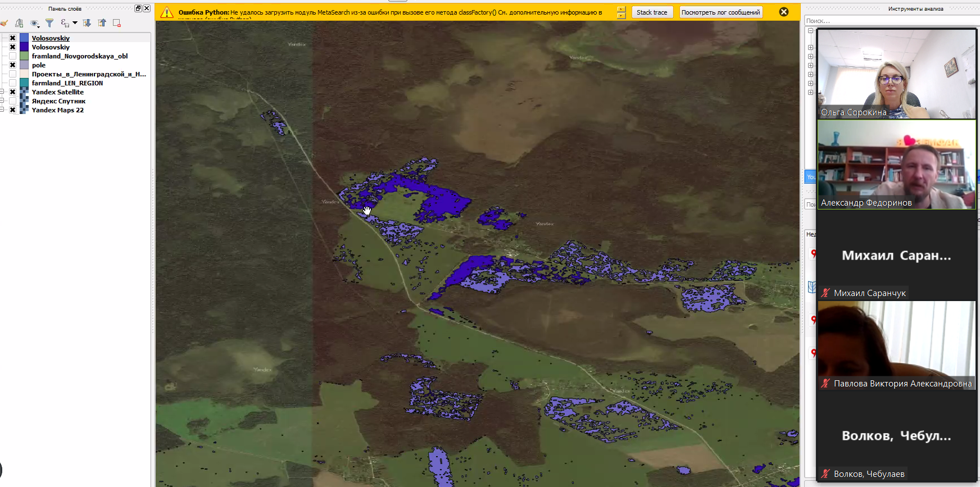The width and height of the screenshot is (980, 487).
Task: Click the expand all layers icon
Action: click(87, 23)
